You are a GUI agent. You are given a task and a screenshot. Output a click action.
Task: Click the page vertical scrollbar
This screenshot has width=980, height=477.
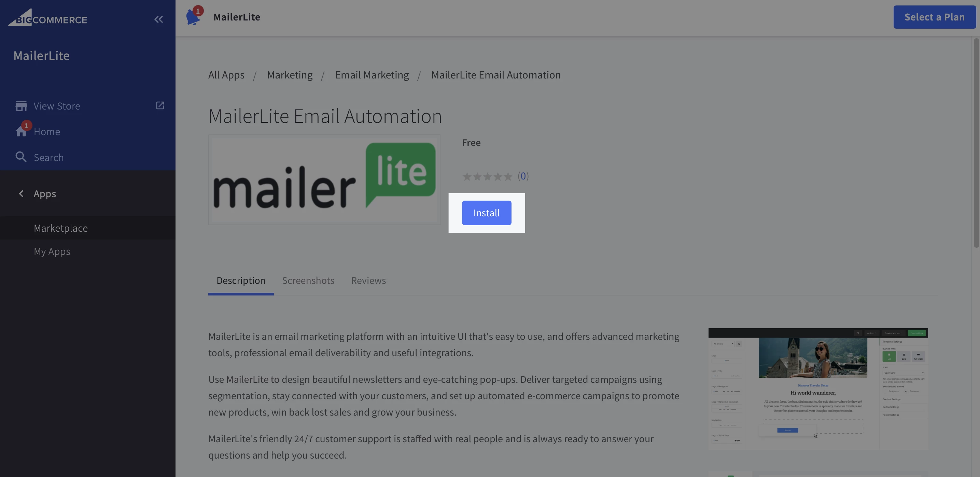click(976, 143)
